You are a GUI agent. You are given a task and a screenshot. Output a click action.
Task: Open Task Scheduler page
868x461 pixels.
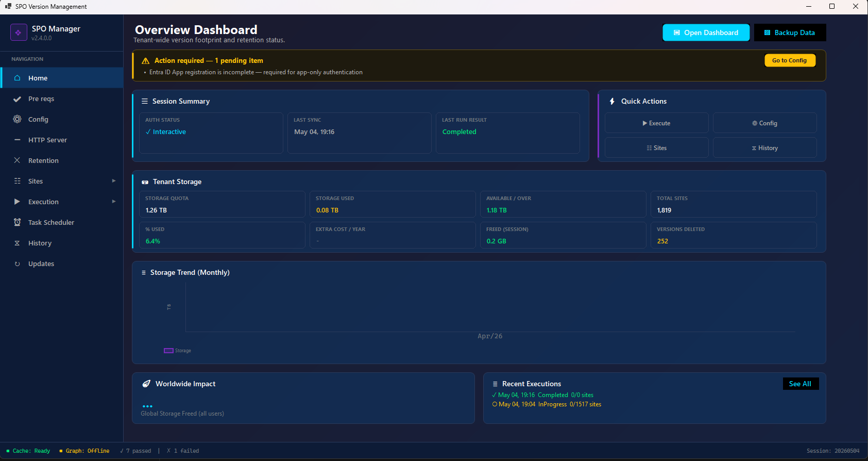tap(62, 222)
